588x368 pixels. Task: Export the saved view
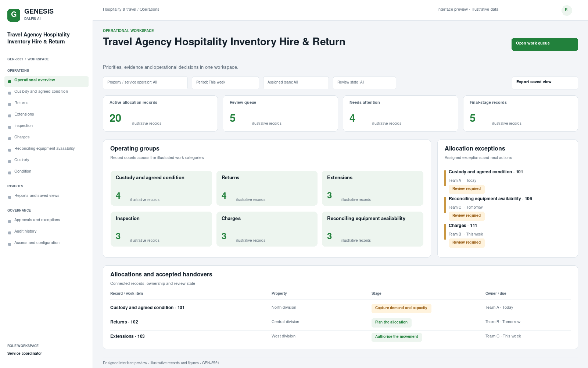tap(545, 83)
